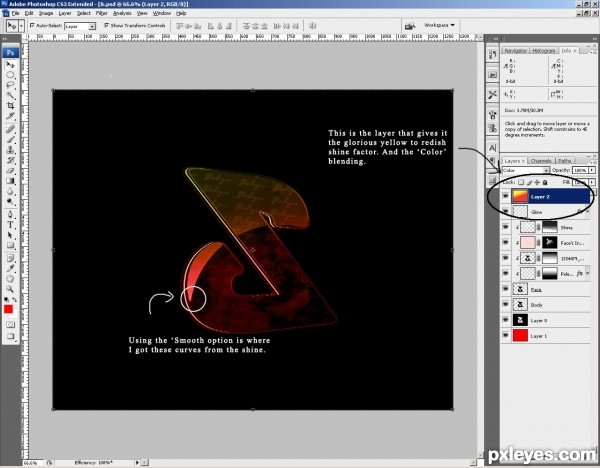Change screen mode button in toolbox

10,337
